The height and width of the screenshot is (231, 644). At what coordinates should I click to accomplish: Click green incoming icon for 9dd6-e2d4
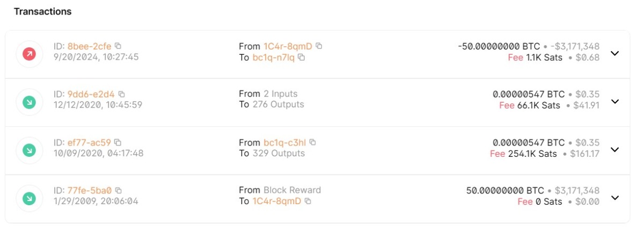coord(30,102)
